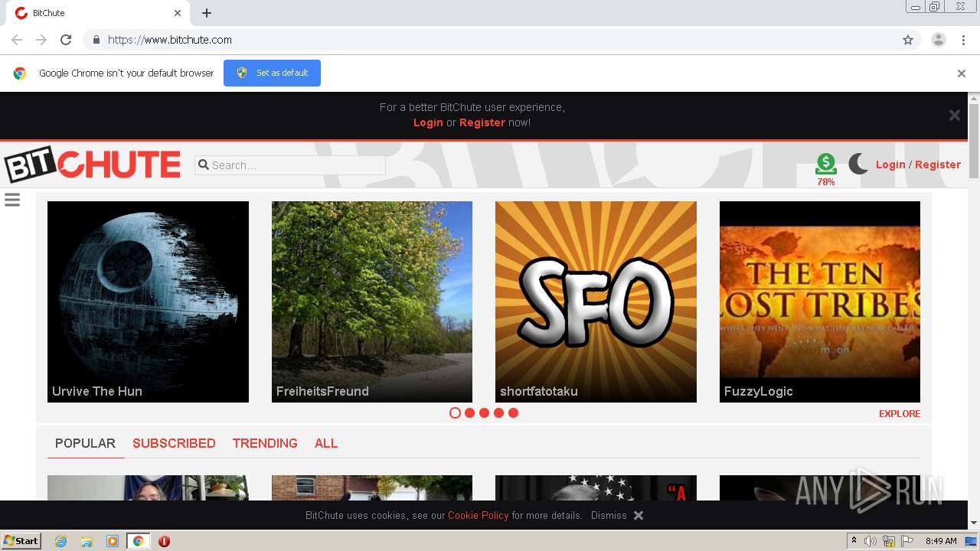
Task: Click the tray network icon
Action: pos(889,541)
